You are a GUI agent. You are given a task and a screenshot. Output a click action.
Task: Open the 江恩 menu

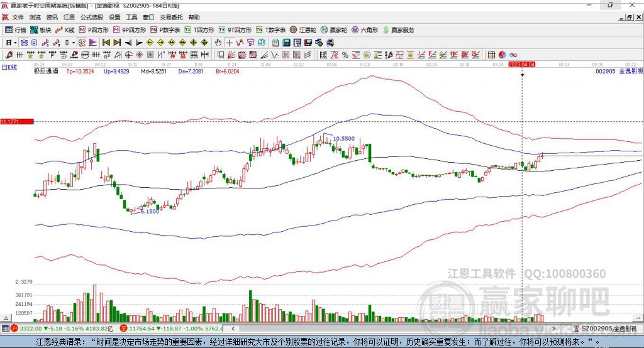tap(69, 17)
